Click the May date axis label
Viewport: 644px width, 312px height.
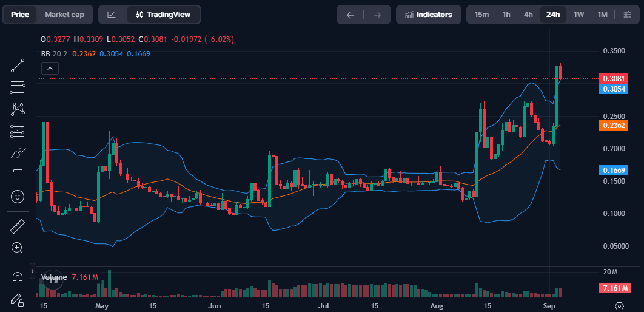click(101, 307)
